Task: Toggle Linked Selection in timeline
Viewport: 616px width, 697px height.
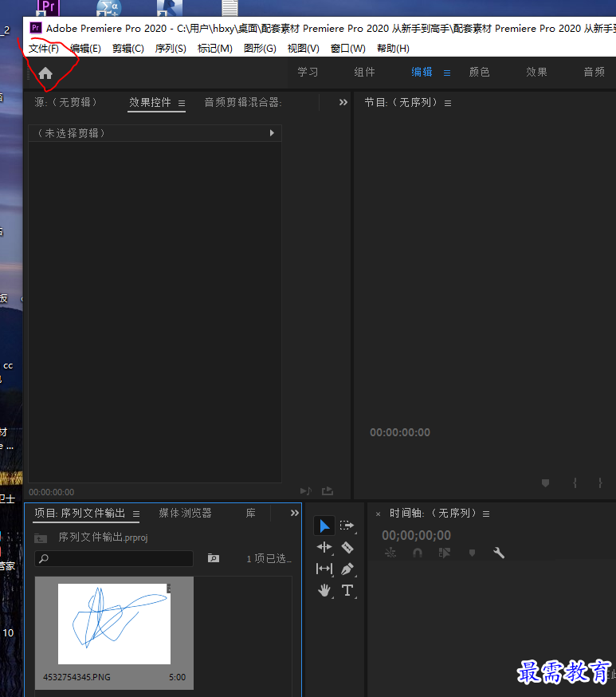Action: (x=445, y=553)
